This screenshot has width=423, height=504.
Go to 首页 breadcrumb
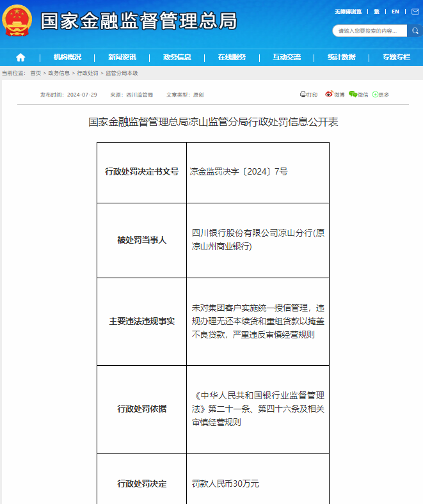pos(36,74)
